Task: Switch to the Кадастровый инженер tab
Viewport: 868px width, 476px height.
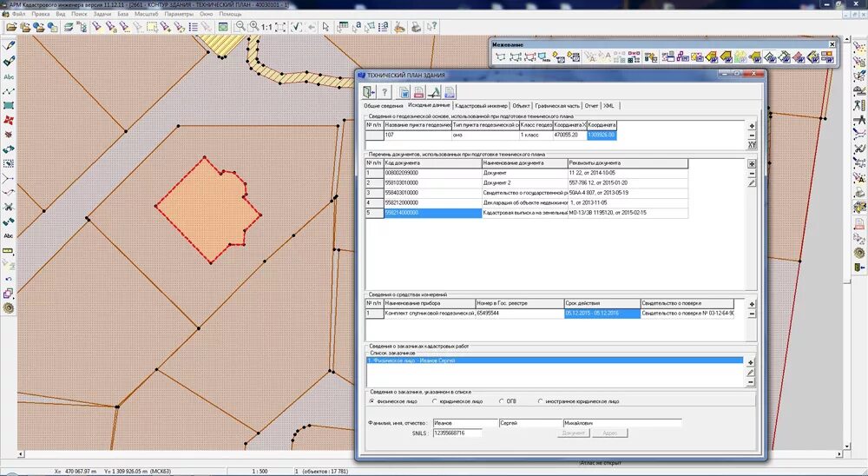Action: (x=481, y=106)
